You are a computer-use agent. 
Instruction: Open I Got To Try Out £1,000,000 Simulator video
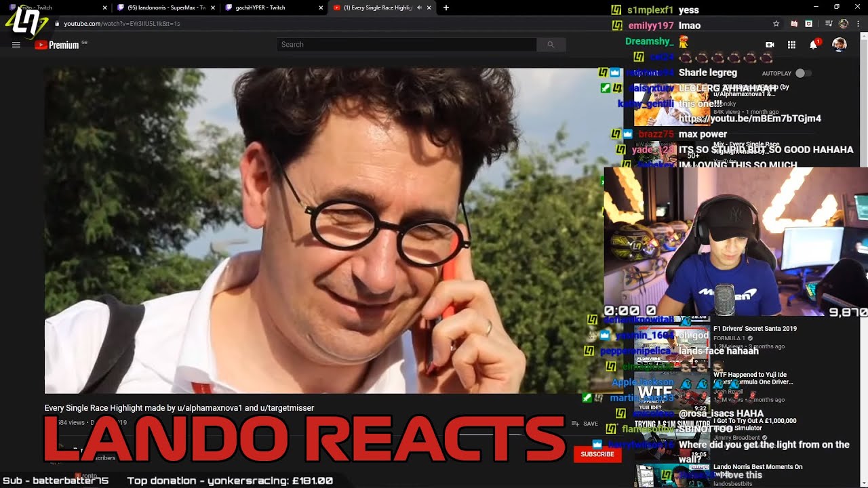(x=755, y=424)
